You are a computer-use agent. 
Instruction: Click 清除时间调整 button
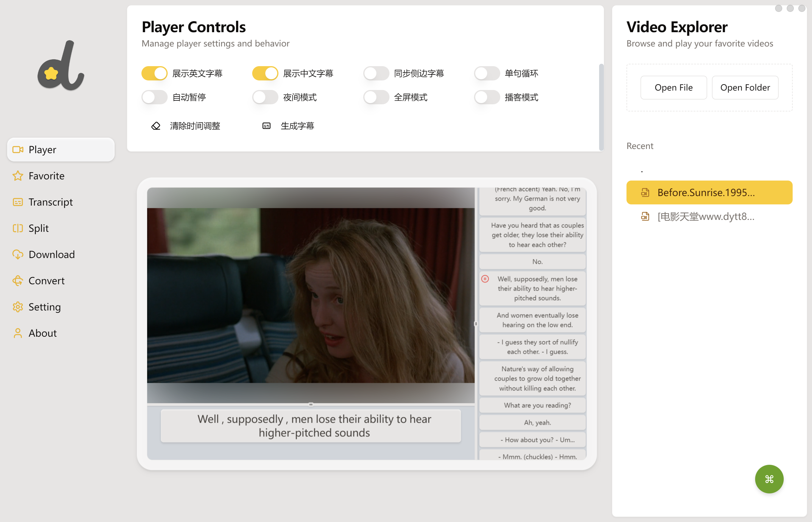[x=185, y=126]
